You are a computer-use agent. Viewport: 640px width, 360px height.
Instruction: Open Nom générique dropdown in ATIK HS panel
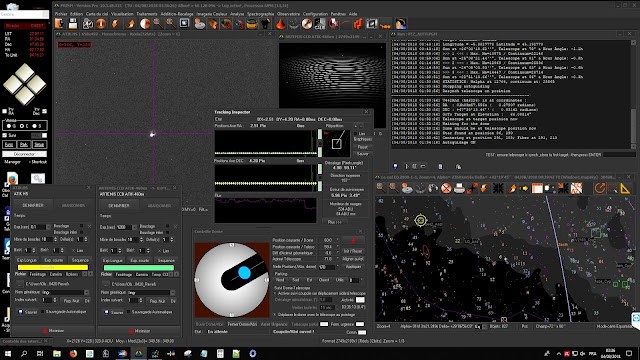tap(87, 292)
